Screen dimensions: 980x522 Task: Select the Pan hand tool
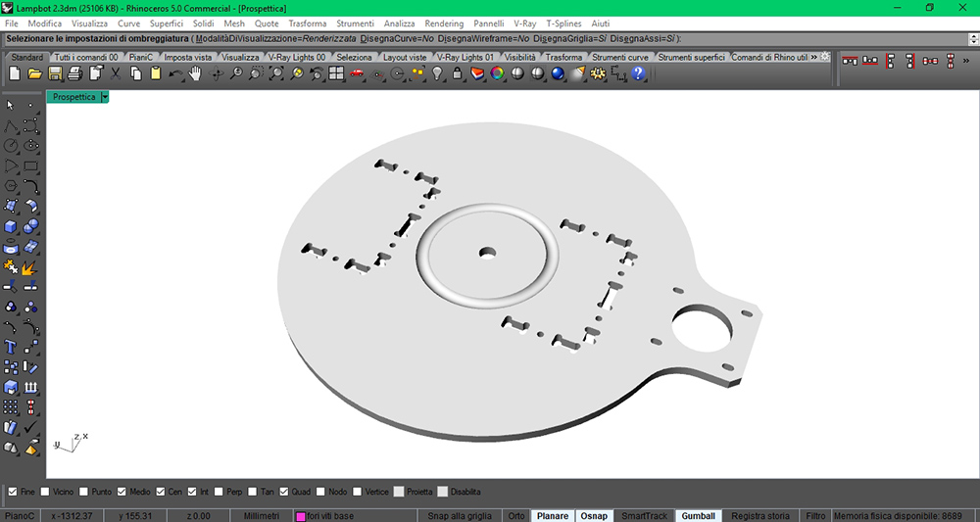coord(196,73)
